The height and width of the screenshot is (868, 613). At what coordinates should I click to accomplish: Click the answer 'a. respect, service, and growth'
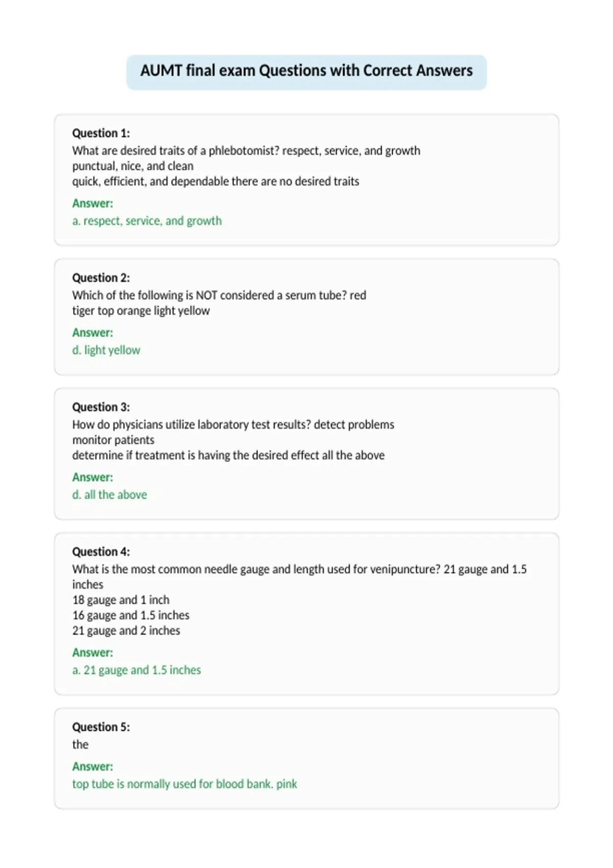tap(147, 221)
